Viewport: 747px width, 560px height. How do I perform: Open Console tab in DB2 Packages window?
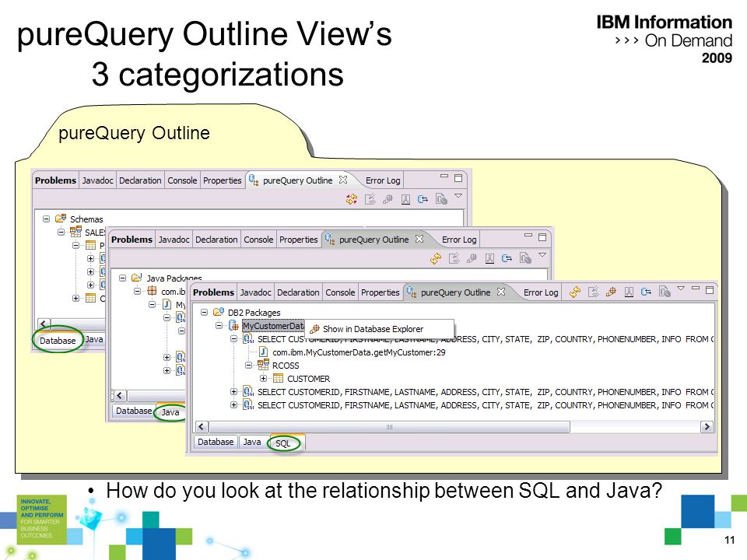[340, 292]
